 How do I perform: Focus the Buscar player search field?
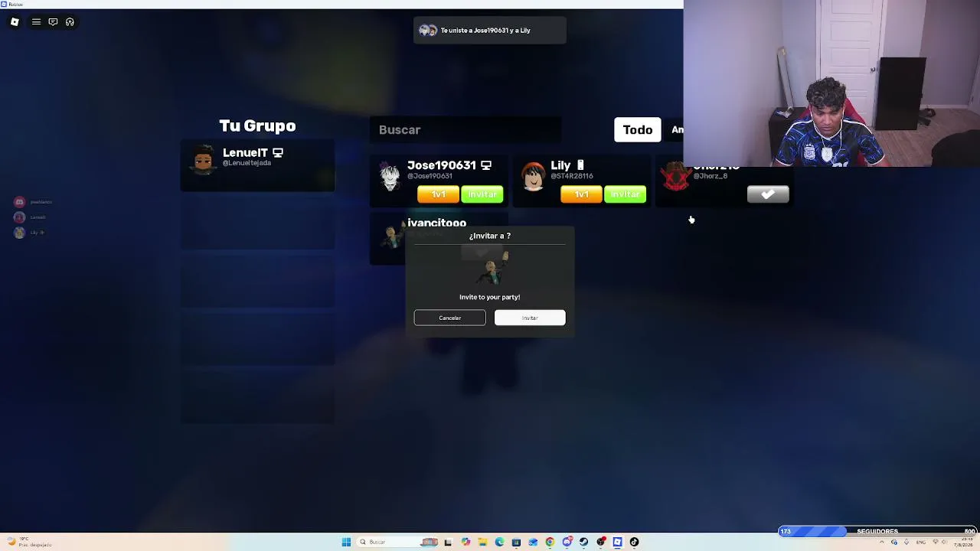[465, 130]
